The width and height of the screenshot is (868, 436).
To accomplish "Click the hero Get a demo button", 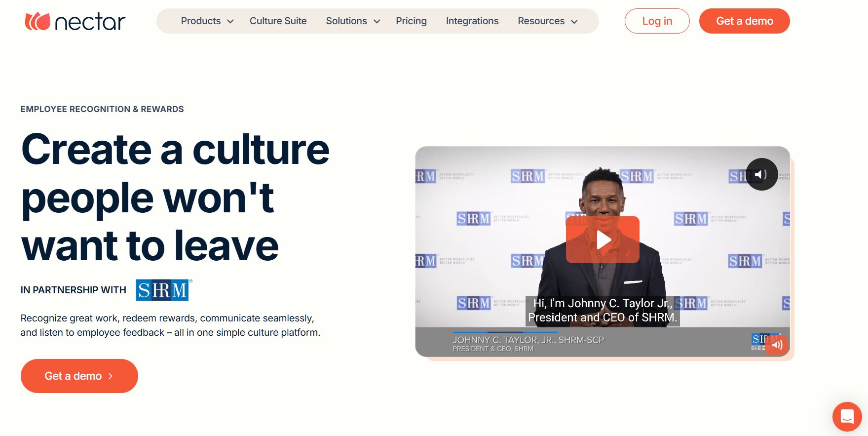I will [79, 376].
